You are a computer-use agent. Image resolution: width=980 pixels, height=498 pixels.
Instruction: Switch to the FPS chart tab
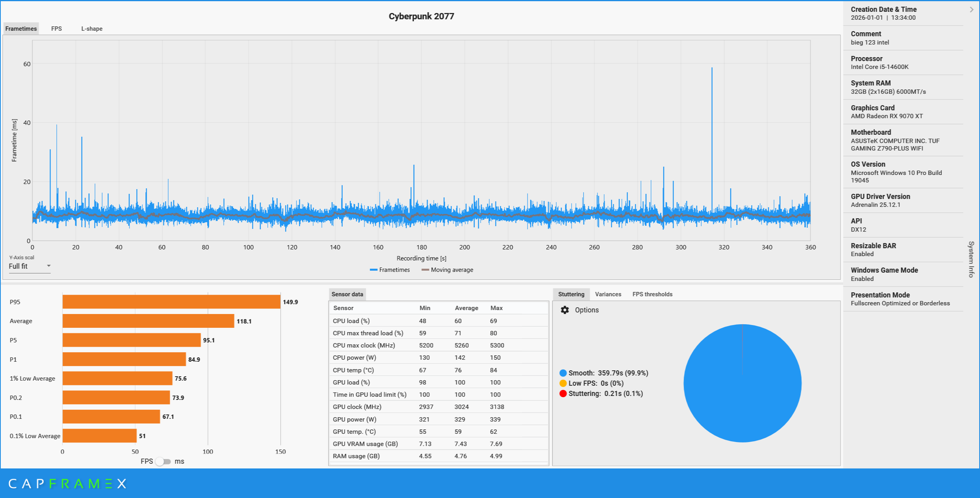[56, 29]
